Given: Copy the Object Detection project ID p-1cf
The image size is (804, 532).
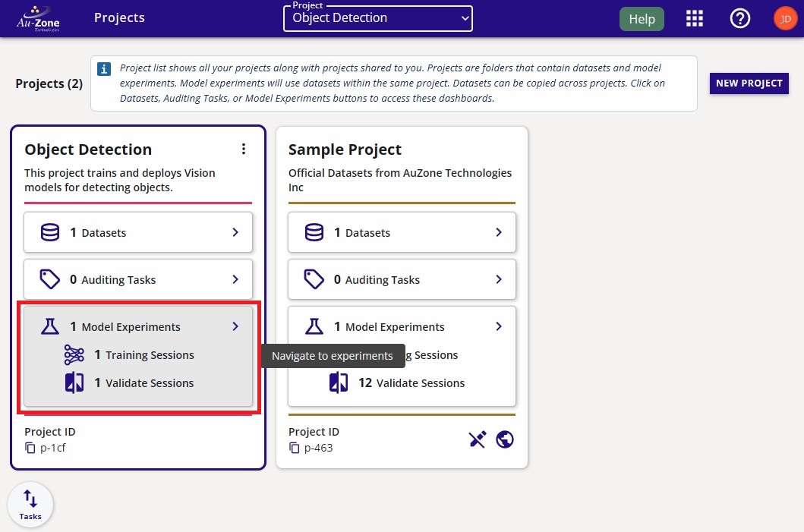Looking at the screenshot, I should 30,448.
